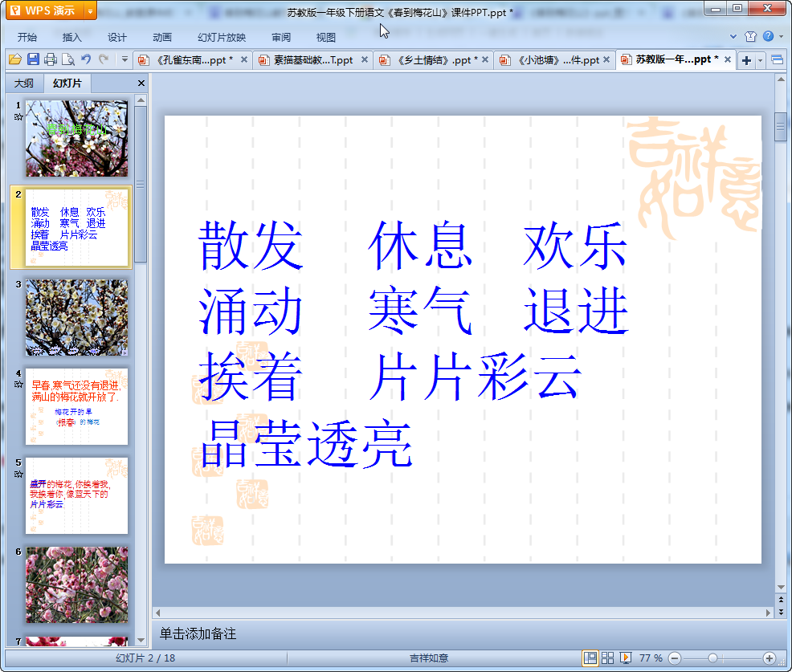792x672 pixels.
Task: Open the 设计 ribbon tab
Action: coord(116,38)
